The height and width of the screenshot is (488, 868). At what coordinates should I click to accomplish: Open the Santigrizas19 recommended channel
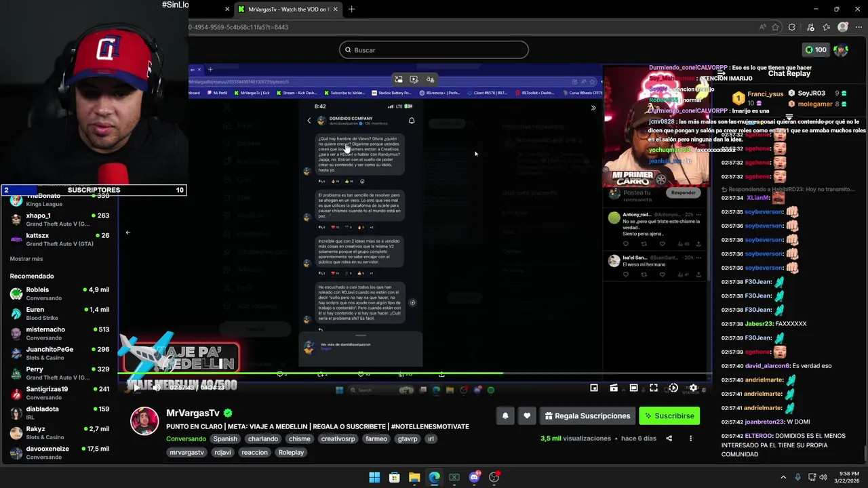coord(60,393)
